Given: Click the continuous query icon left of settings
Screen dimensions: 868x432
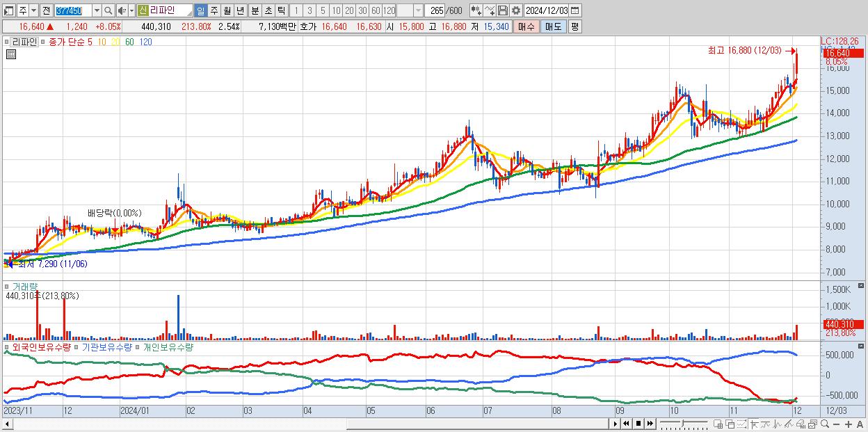Looking at the screenshot, I should [x=476, y=10].
